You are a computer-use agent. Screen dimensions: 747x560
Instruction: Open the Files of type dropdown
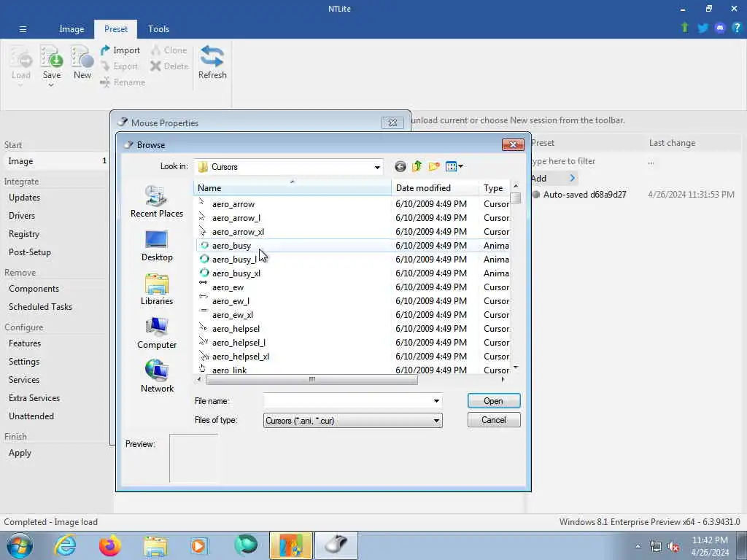coord(352,421)
